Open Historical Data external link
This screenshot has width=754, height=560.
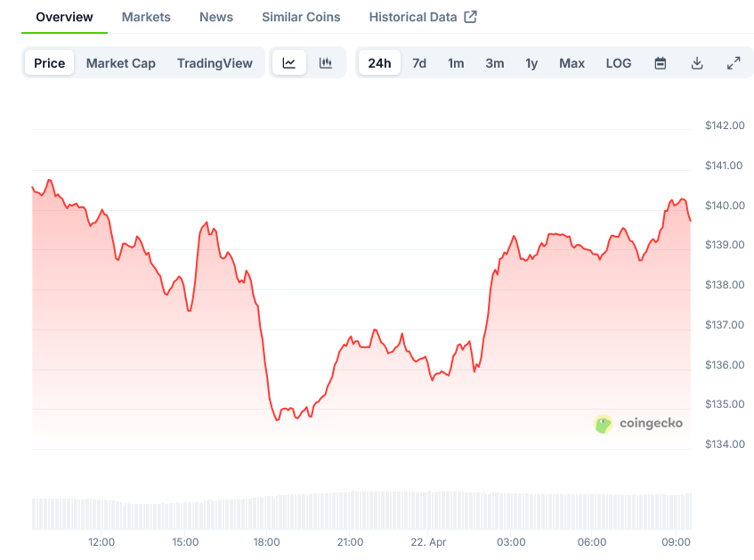[x=423, y=17]
